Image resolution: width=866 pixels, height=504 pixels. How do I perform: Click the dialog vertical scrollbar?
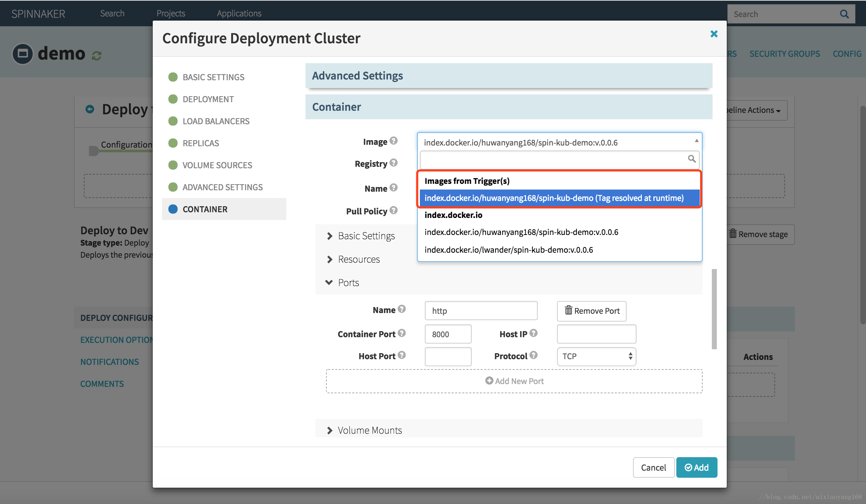coord(714,309)
